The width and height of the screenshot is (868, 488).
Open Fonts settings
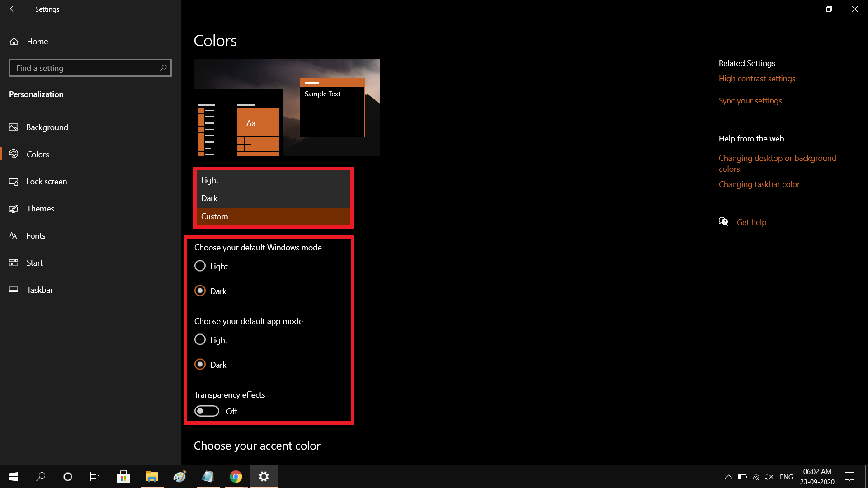click(36, 235)
